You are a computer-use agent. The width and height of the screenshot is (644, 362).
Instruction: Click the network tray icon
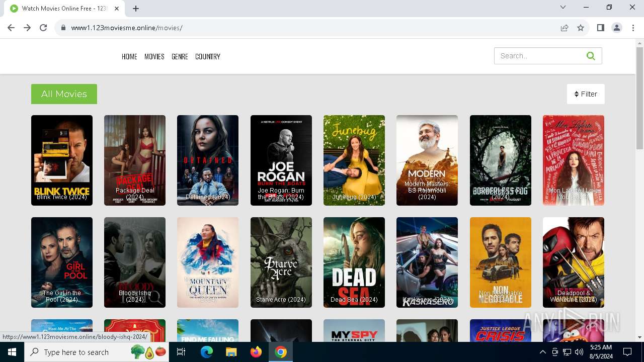(x=567, y=352)
